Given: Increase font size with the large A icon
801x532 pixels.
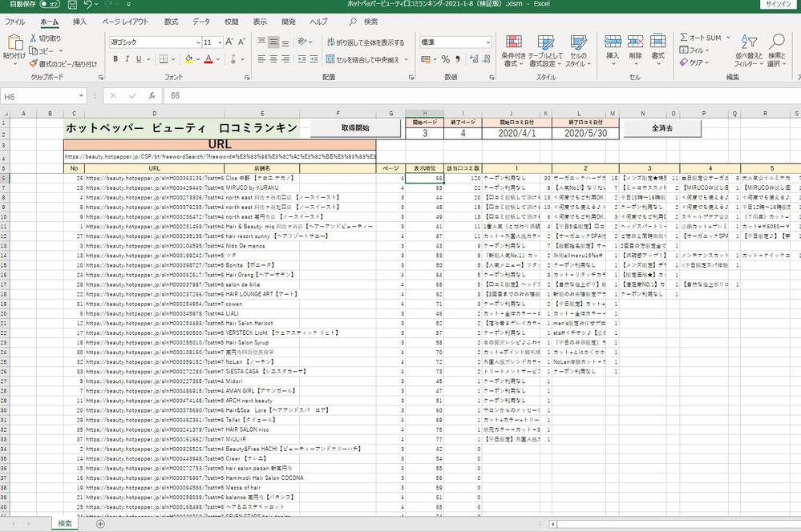Looking at the screenshot, I should click(229, 42).
